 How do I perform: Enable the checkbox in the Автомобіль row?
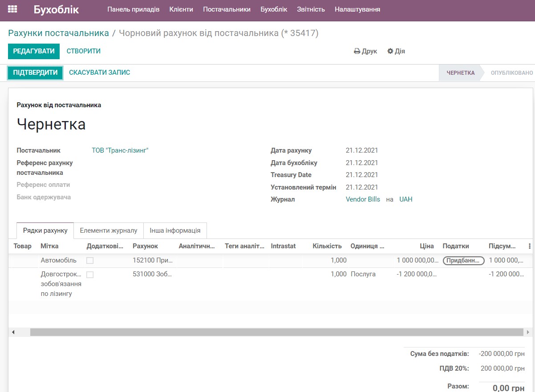click(x=90, y=260)
